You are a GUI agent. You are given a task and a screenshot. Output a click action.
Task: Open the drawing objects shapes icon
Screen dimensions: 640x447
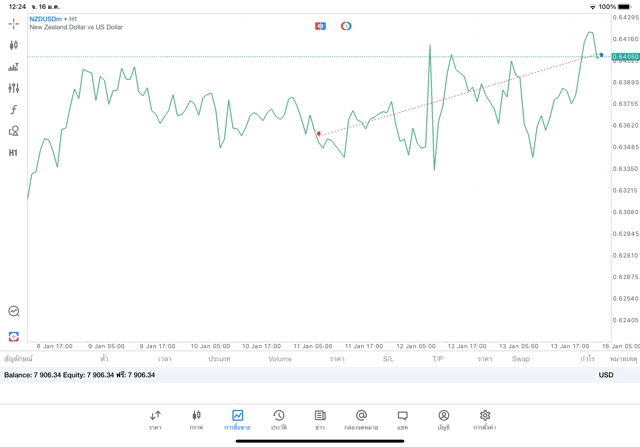pos(13,131)
